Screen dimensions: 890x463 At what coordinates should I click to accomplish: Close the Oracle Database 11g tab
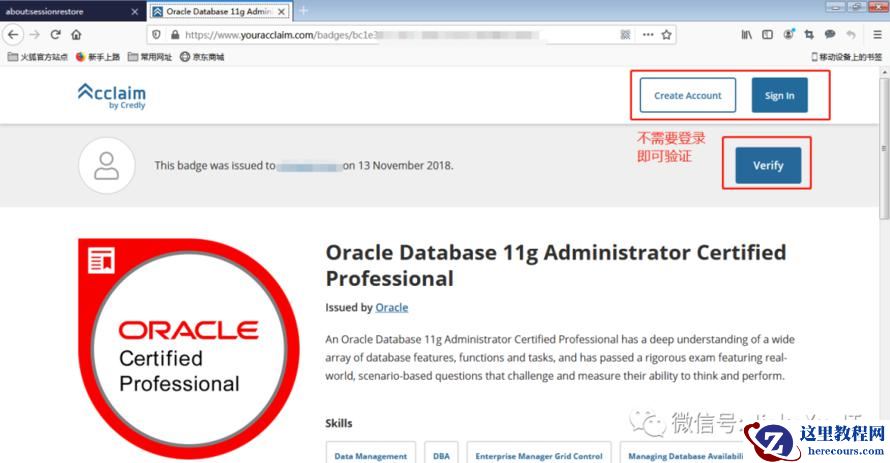click(282, 11)
